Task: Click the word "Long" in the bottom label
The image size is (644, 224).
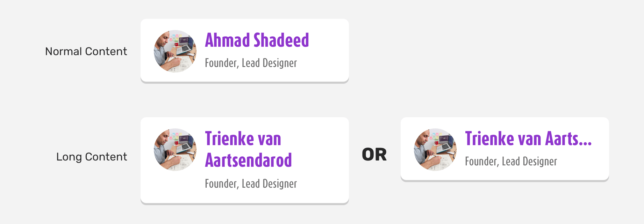Action: 69,157
